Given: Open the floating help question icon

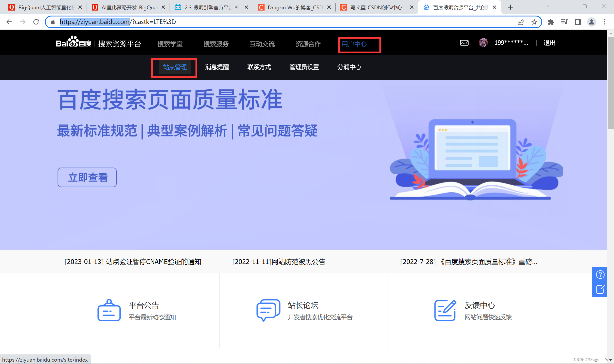Looking at the screenshot, I should coord(600,275).
